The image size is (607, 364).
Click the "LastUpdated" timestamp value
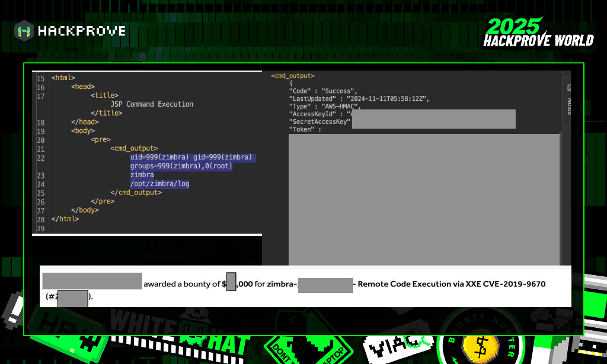[388, 98]
